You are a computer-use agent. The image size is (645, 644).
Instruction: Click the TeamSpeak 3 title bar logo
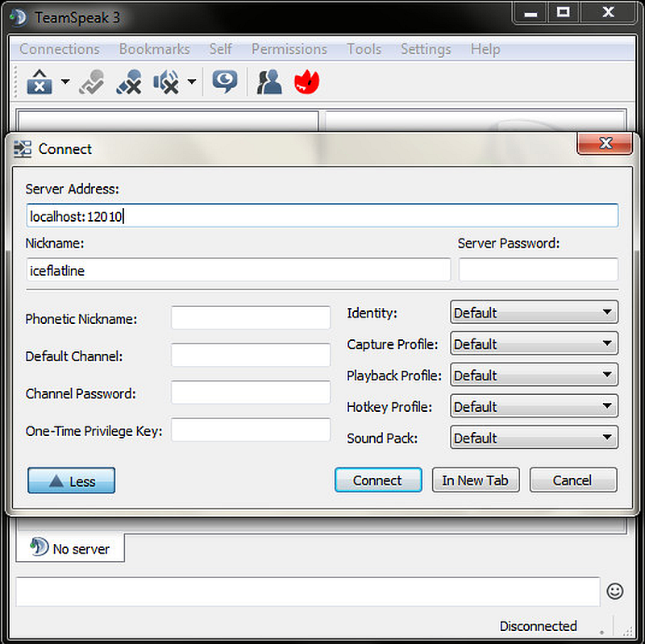(19, 18)
